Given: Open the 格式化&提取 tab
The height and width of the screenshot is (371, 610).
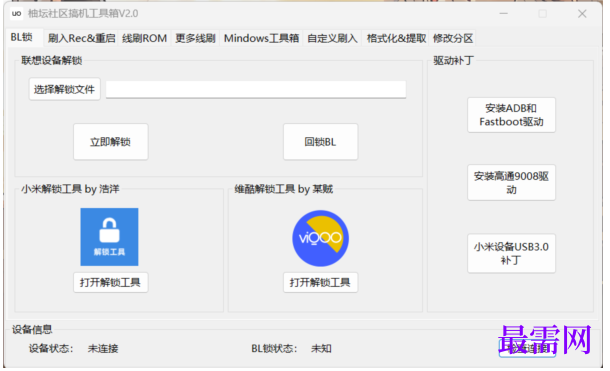Looking at the screenshot, I should (396, 38).
